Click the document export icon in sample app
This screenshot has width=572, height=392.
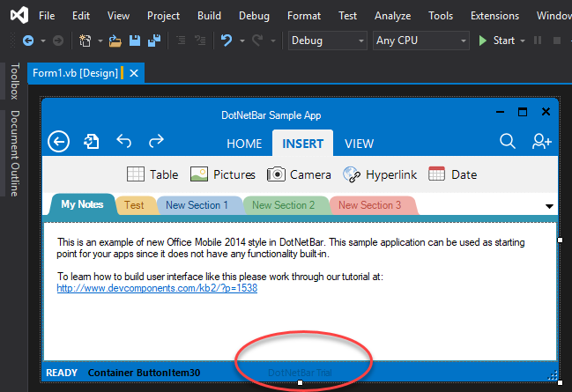91,141
